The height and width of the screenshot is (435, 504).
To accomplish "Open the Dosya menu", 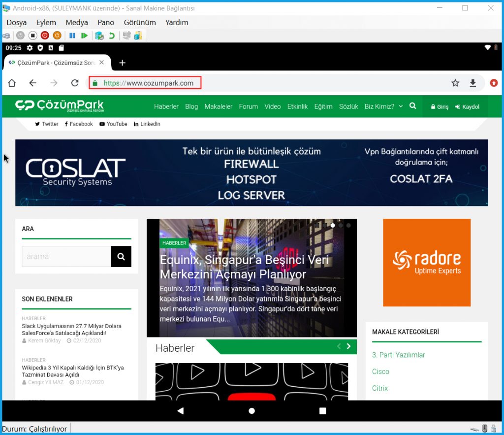I will (x=17, y=23).
